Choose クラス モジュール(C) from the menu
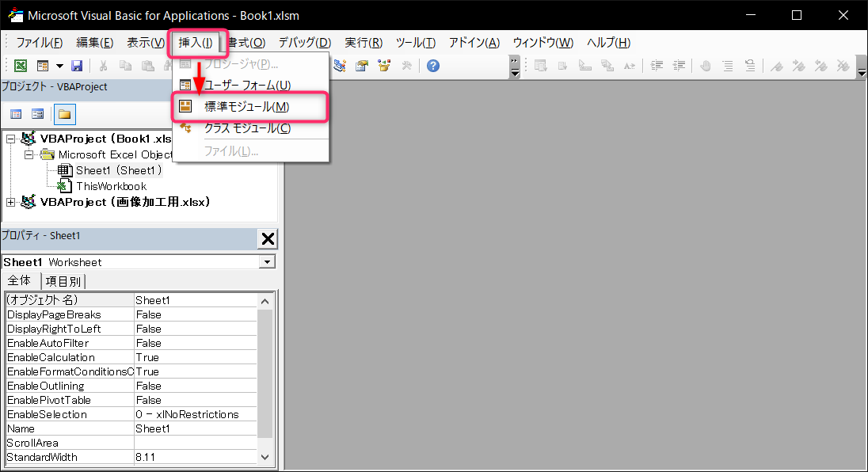This screenshot has height=472, width=868. pos(251,128)
